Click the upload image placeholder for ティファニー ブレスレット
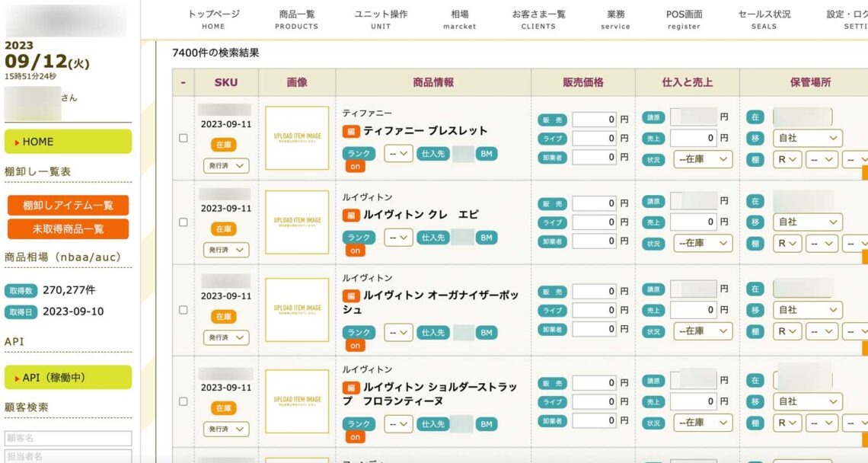Viewport: 868px width, 463px height. pos(297,138)
